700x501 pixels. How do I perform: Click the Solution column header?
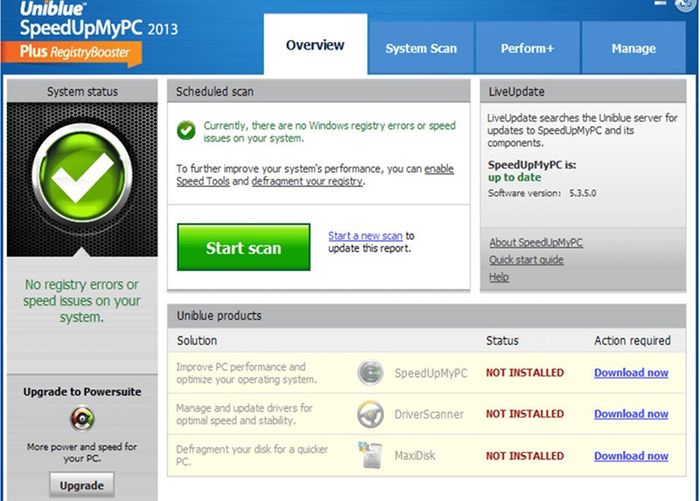[197, 341]
